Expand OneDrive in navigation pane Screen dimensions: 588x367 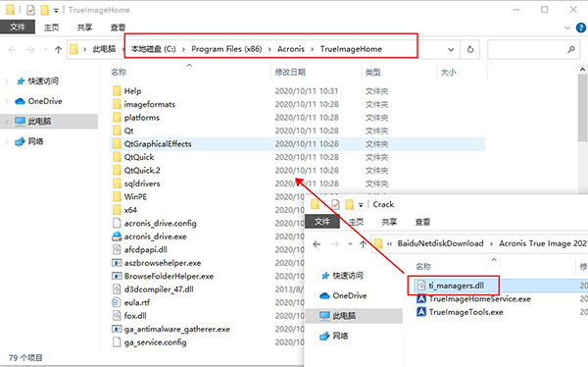pos(7,101)
